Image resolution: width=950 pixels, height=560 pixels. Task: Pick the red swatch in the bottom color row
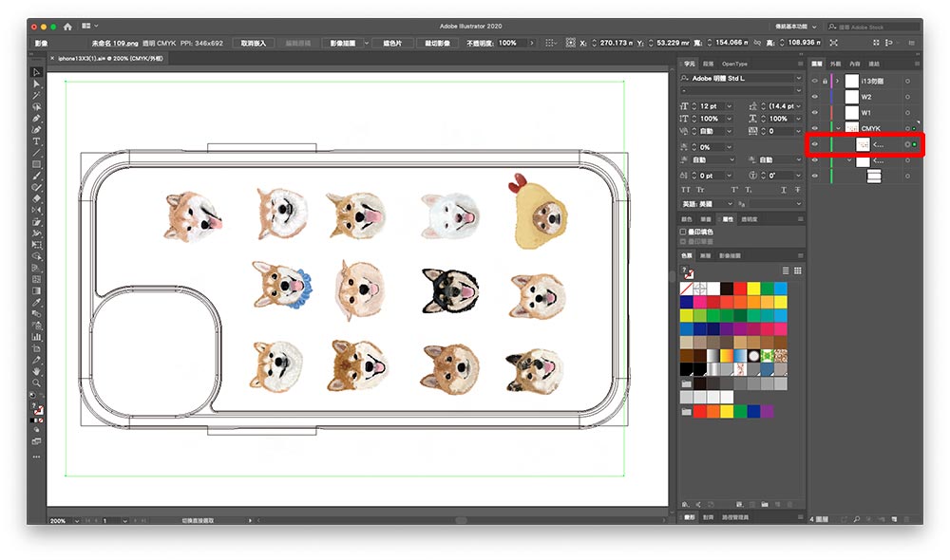[701, 412]
